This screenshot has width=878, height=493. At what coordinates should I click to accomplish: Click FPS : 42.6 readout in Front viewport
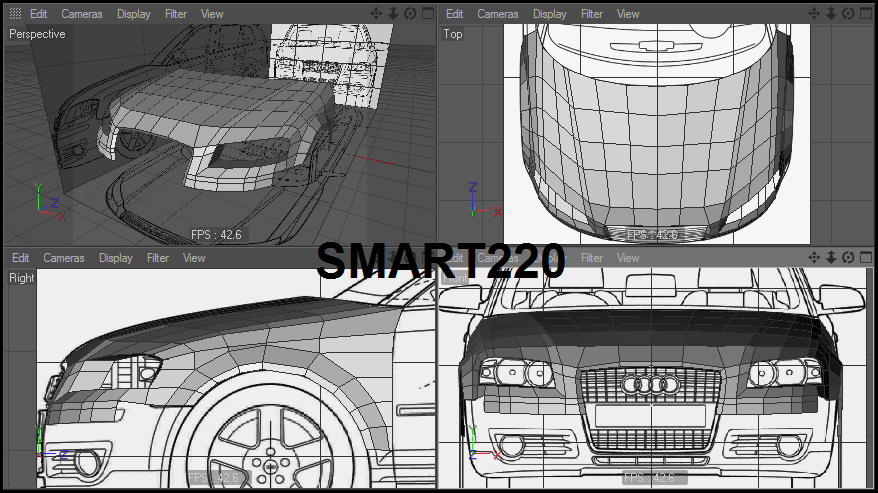(x=650, y=478)
